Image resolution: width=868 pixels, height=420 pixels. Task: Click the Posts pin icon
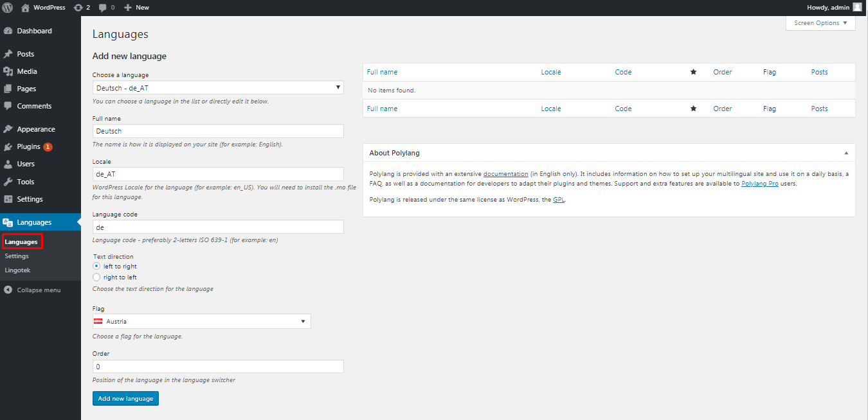(x=8, y=54)
